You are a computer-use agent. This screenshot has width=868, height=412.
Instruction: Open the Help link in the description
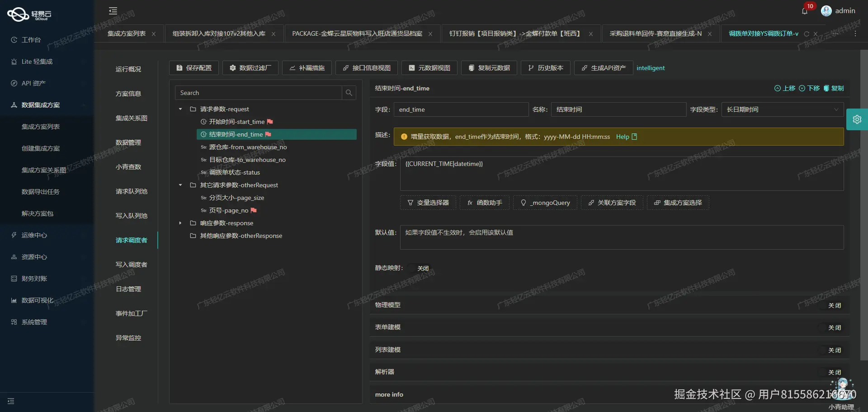pyautogui.click(x=627, y=137)
